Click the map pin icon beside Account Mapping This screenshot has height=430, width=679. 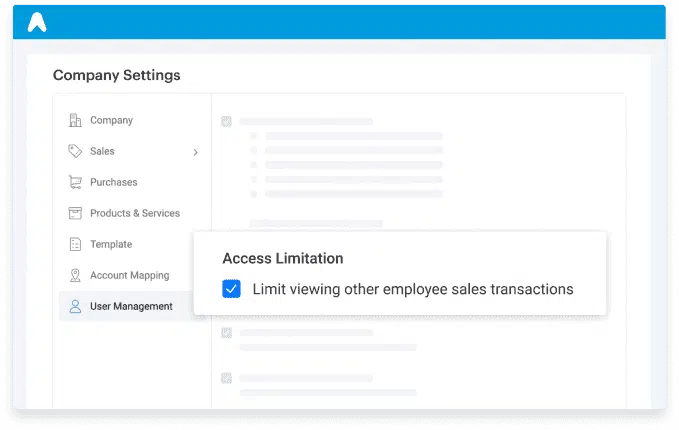pyautogui.click(x=75, y=276)
